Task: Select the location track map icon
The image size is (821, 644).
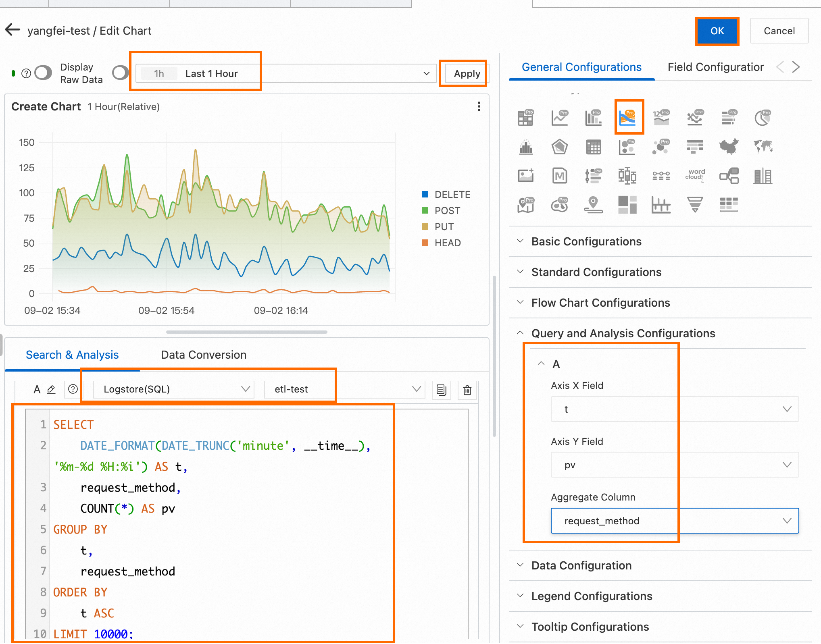Action: (594, 205)
